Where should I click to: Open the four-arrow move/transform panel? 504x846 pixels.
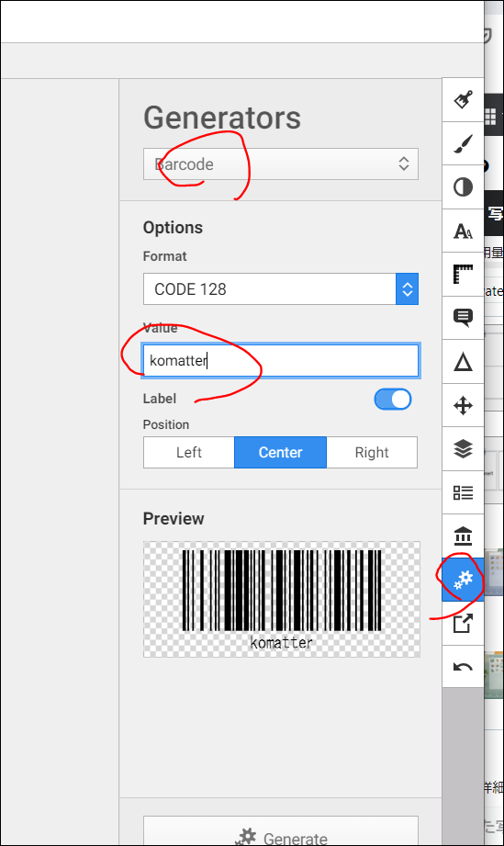[x=463, y=405]
